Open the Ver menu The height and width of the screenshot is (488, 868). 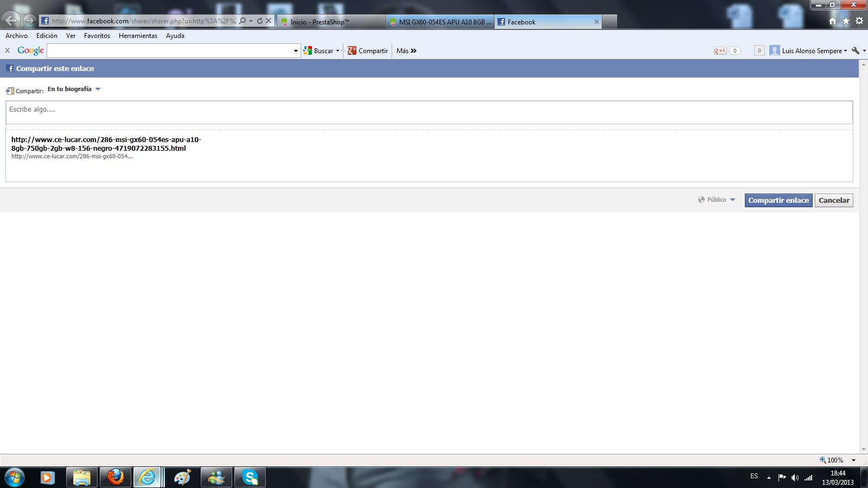tap(71, 36)
